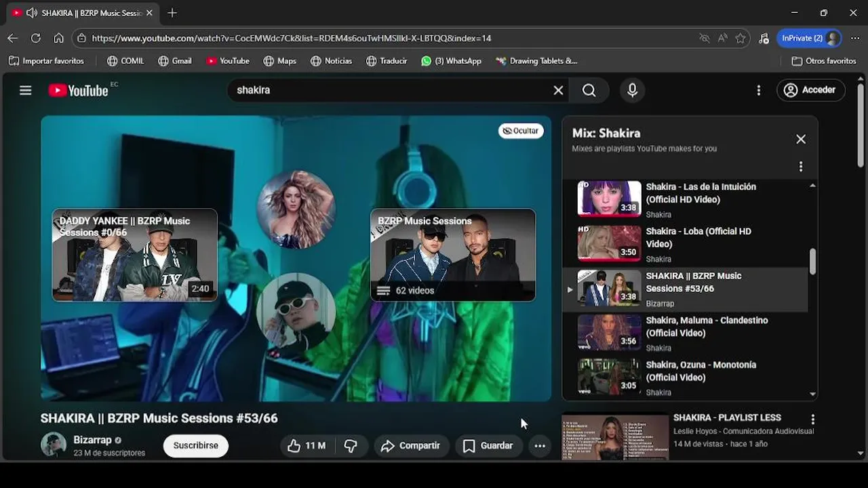Click the playlist panel scrollbar thumb
Image resolution: width=868 pixels, height=488 pixels.
click(x=812, y=262)
